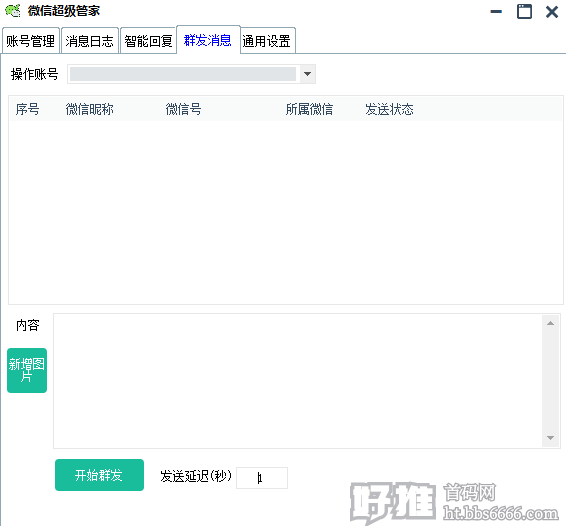Expand the 操作账号 dropdown arrow
The image size is (566, 526).
(x=308, y=74)
